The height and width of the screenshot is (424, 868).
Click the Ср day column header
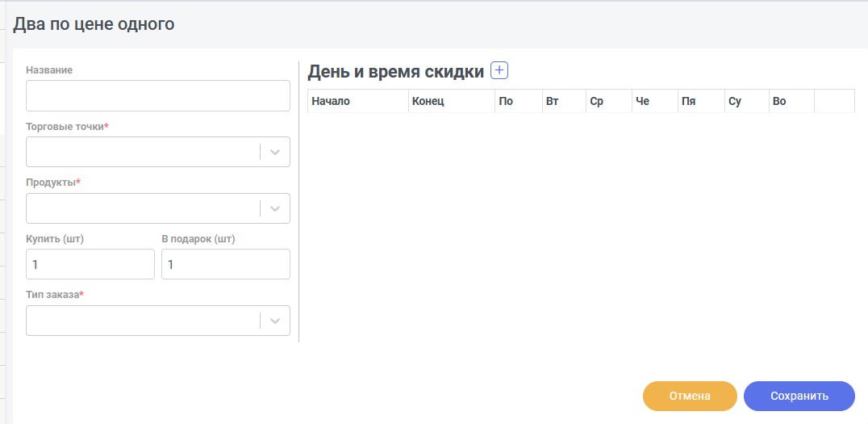click(609, 102)
